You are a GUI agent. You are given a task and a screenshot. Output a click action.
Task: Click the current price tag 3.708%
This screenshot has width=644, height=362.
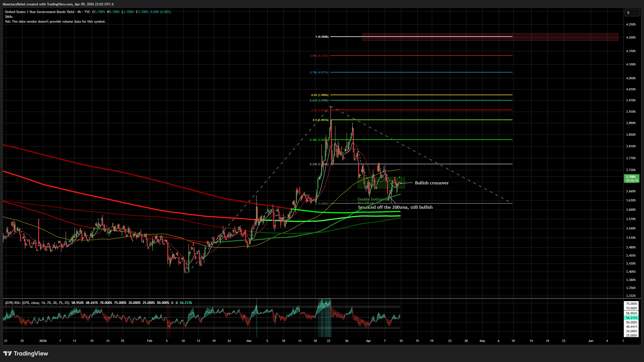(632, 178)
